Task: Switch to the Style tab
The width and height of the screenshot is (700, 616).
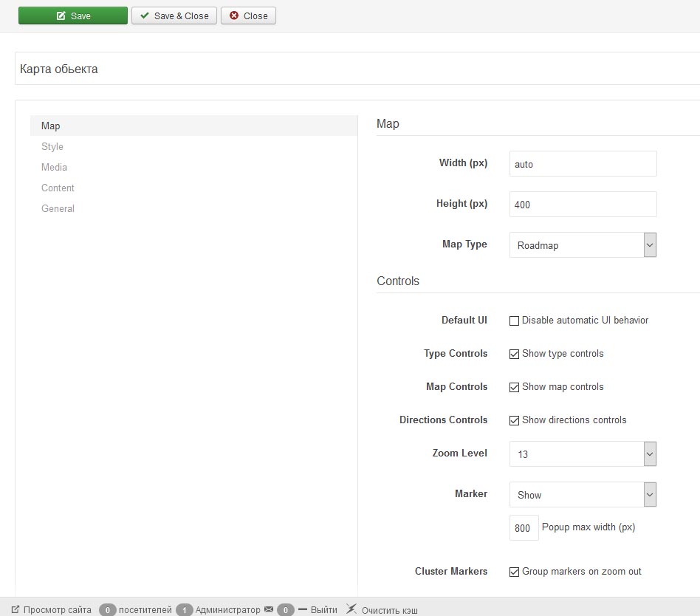Action: tap(52, 146)
